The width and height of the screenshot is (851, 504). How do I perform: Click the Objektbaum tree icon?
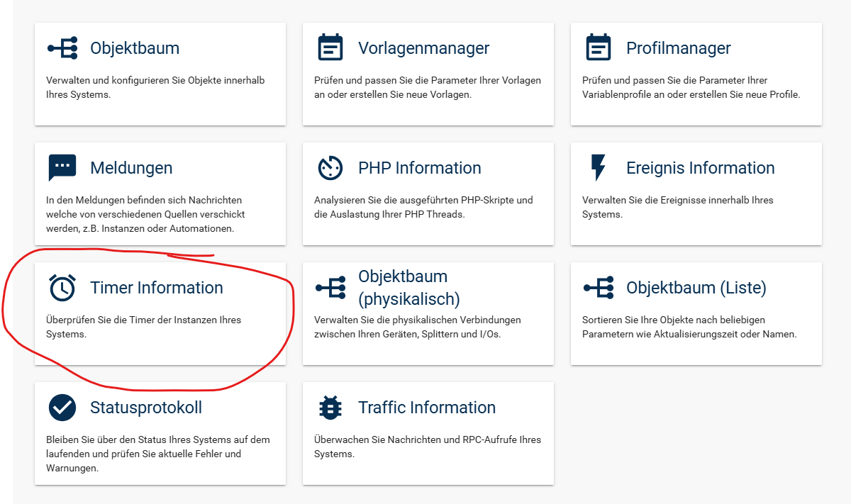pos(62,48)
